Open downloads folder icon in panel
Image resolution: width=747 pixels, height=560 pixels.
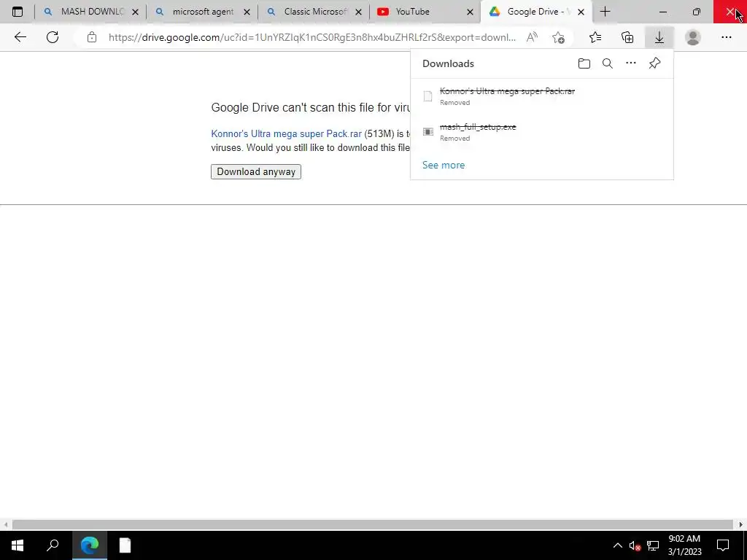click(584, 63)
